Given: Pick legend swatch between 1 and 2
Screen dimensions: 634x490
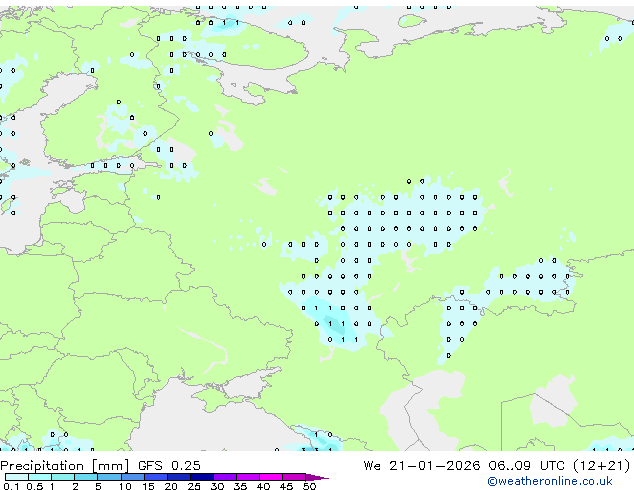Looking at the screenshot, I should pos(63,478).
